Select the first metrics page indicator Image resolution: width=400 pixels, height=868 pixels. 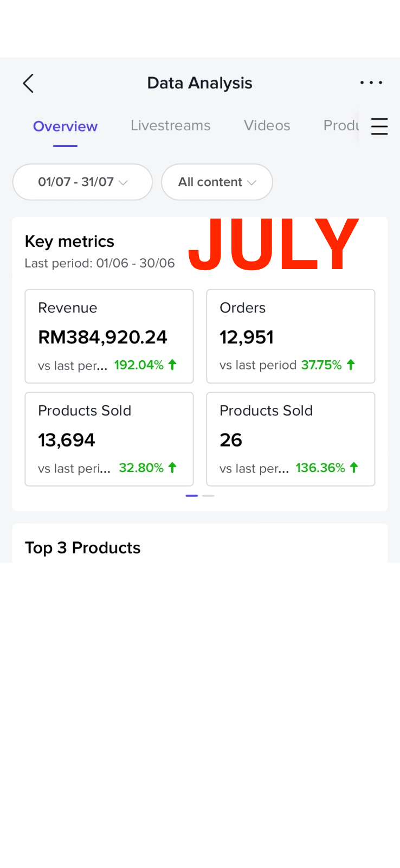click(x=191, y=496)
